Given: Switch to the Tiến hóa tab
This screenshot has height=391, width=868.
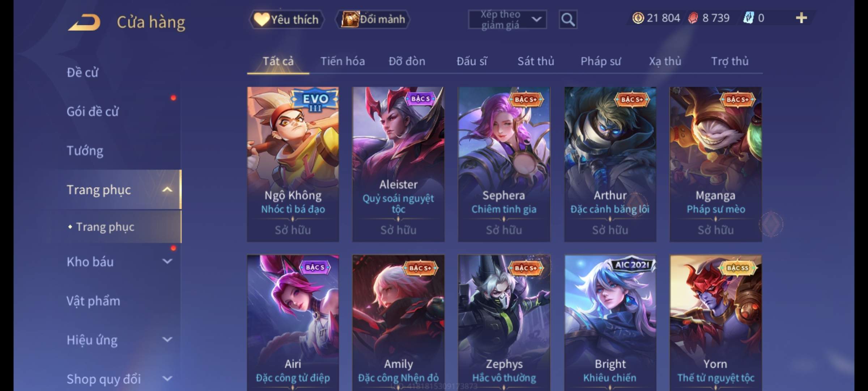Looking at the screenshot, I should click(342, 61).
